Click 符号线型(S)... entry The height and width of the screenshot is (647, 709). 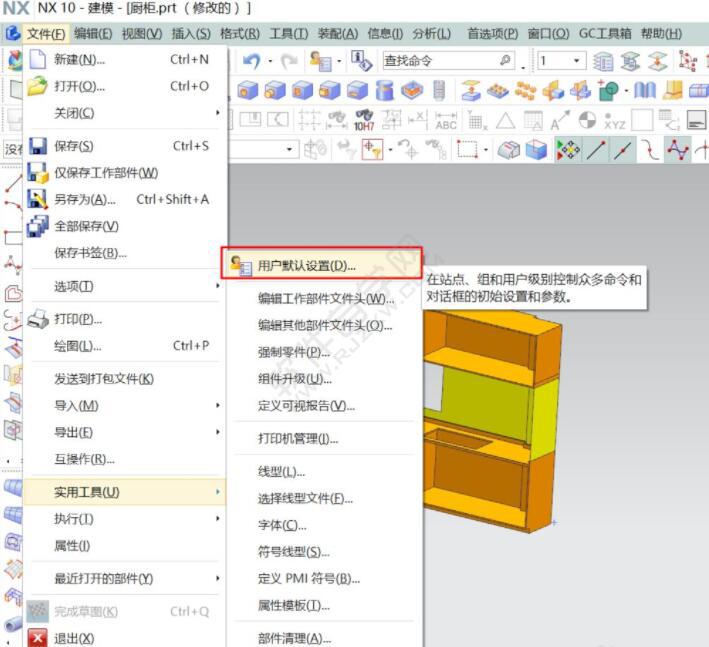pyautogui.click(x=323, y=552)
